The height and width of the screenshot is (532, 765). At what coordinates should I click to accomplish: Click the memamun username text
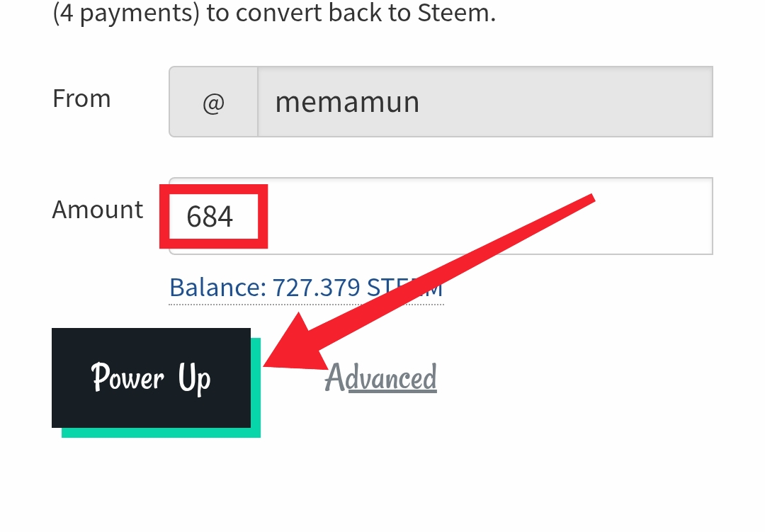point(347,102)
